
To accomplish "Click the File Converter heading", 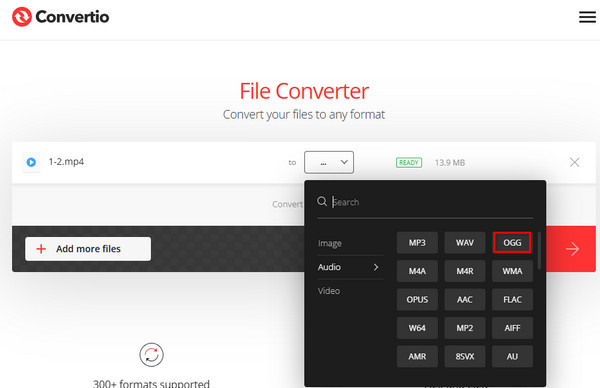I will click(304, 91).
